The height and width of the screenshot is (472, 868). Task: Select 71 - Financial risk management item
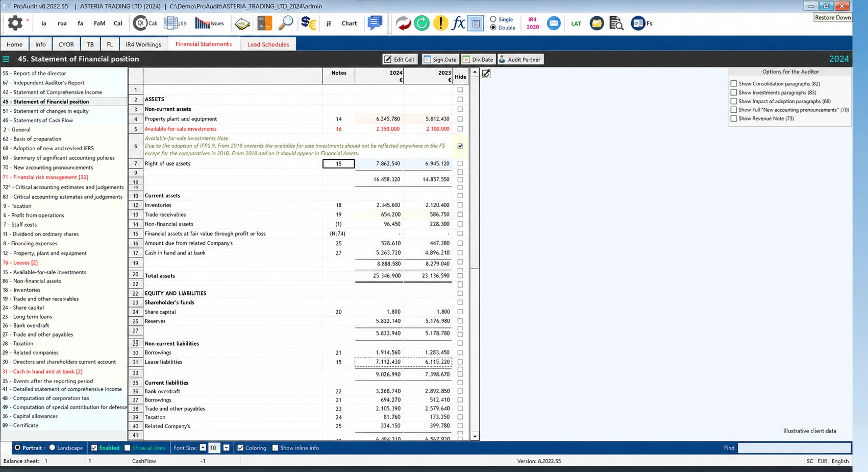pyautogui.click(x=45, y=177)
